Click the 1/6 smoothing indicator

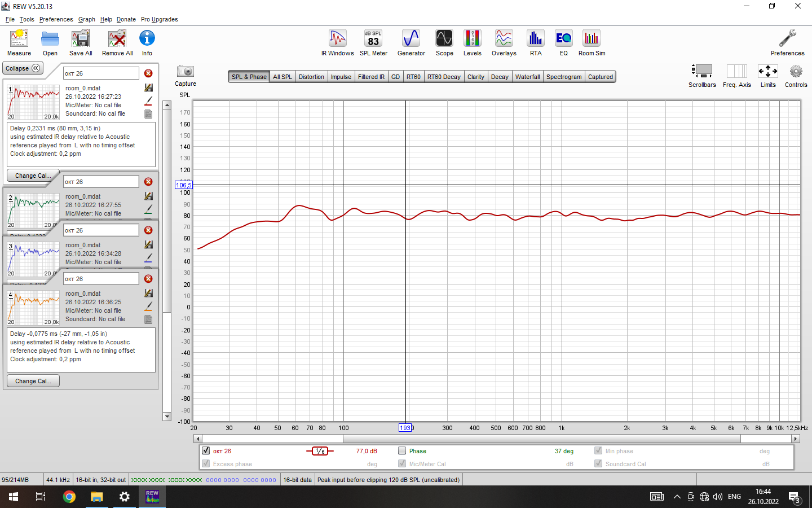point(320,451)
